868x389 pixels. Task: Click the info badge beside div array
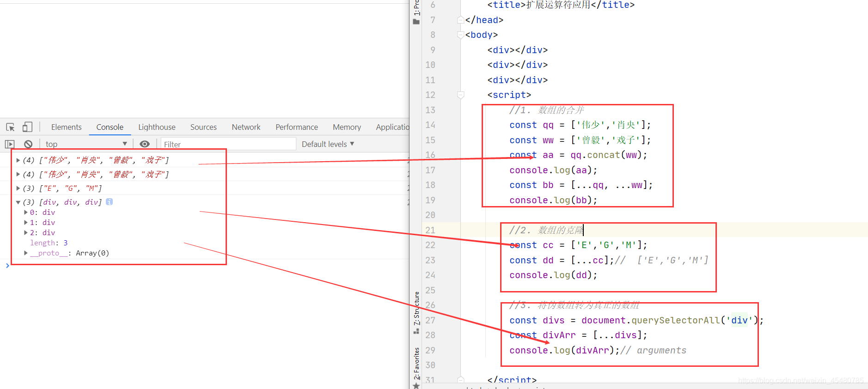click(x=109, y=201)
